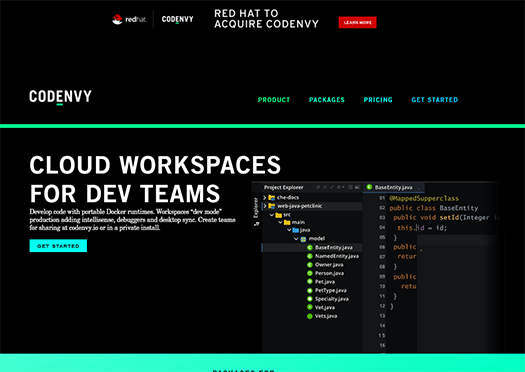Screen dimensions: 525x372
Task: Click the PetType.java class icon
Action: click(x=310, y=290)
